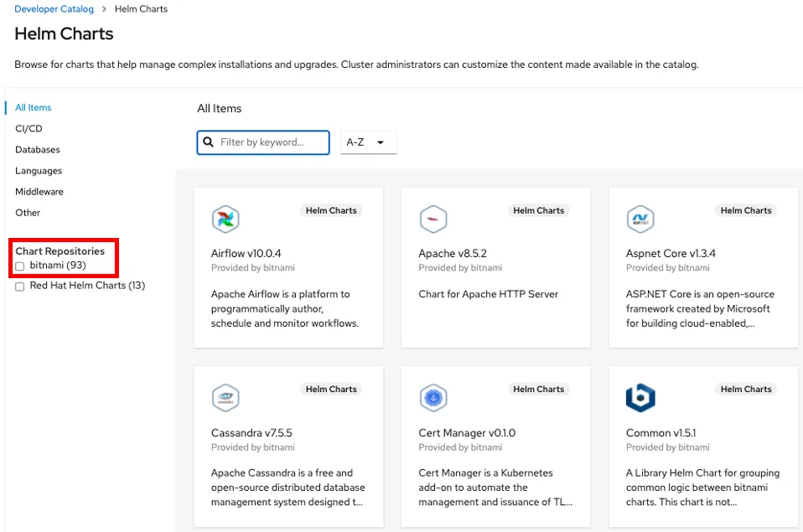This screenshot has height=532, width=803.
Task: Go to Developer Catalog breadcrumb link
Action: pyautogui.click(x=53, y=9)
